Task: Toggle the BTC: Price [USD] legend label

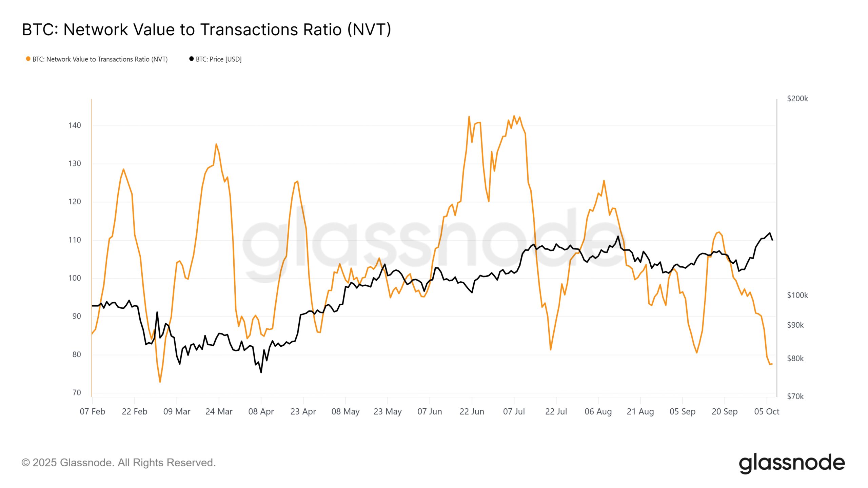Action: point(219,59)
